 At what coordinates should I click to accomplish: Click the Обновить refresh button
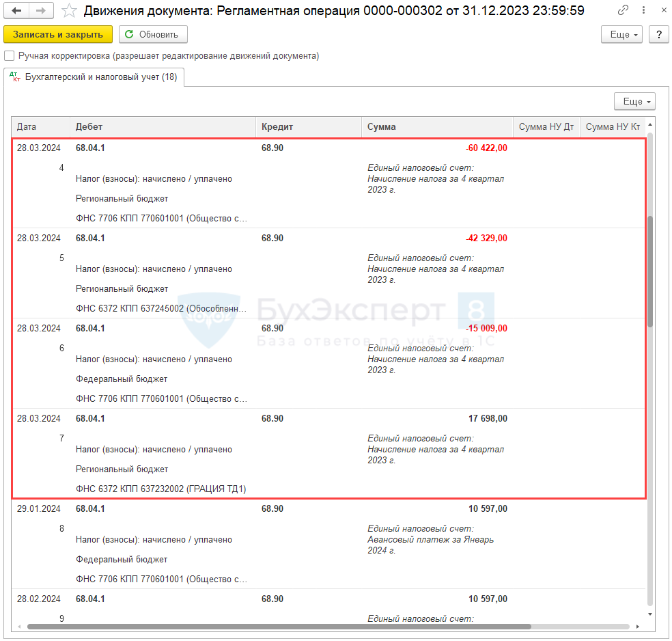coord(153,35)
